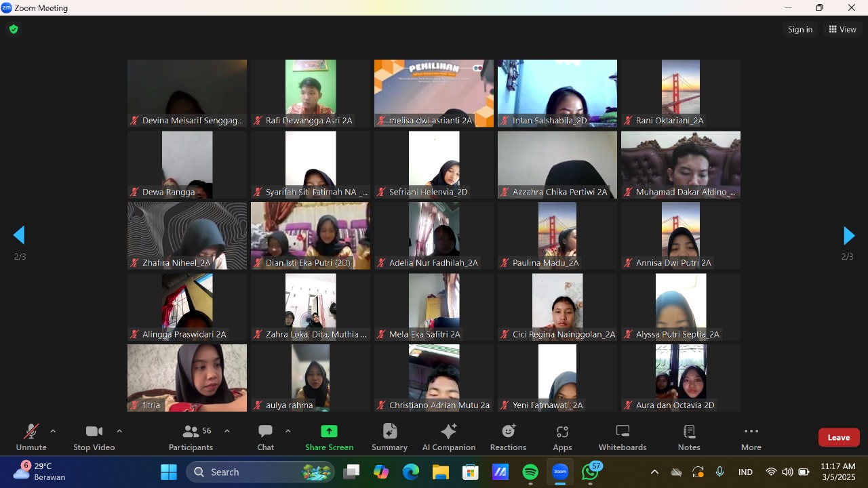Click the Sign in button

pyautogui.click(x=800, y=29)
